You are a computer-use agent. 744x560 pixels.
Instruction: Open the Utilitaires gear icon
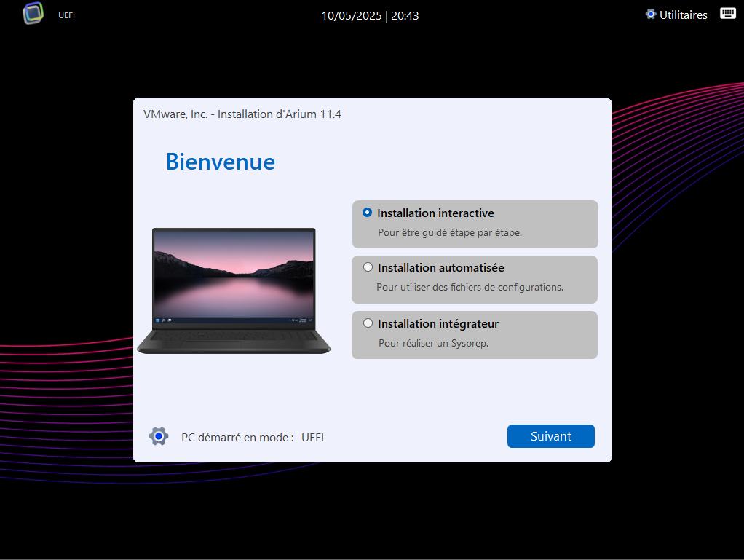[651, 15]
